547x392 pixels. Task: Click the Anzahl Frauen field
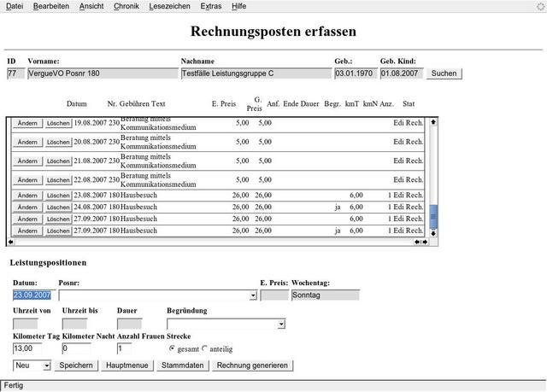125,348
